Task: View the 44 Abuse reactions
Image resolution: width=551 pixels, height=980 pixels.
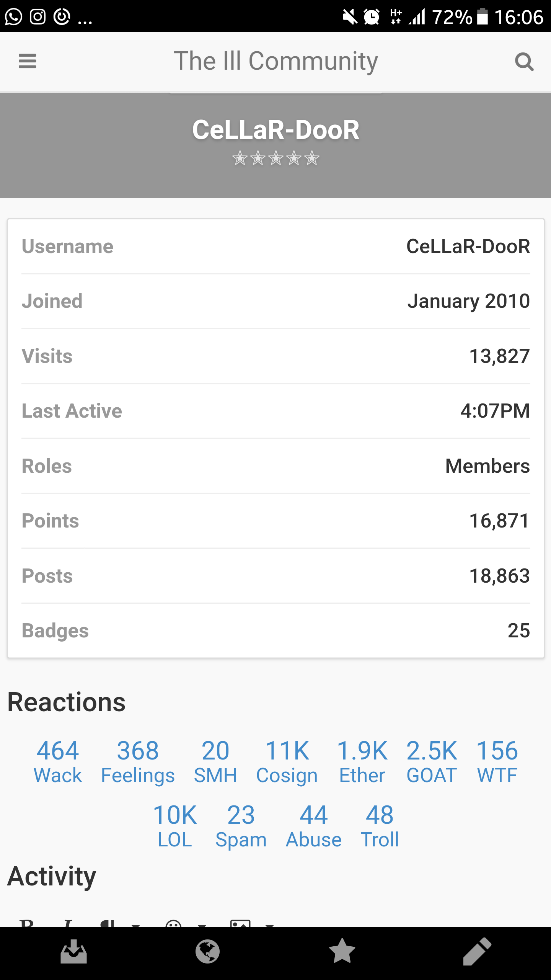Action: click(314, 826)
